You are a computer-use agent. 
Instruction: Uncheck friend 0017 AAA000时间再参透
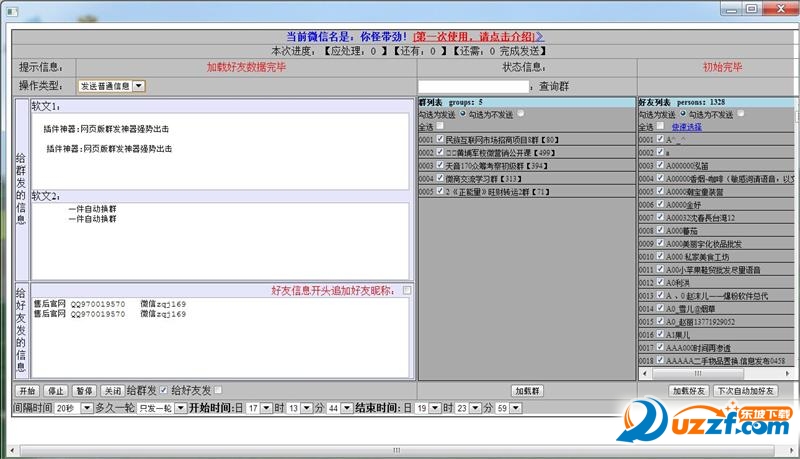pyautogui.click(x=660, y=347)
